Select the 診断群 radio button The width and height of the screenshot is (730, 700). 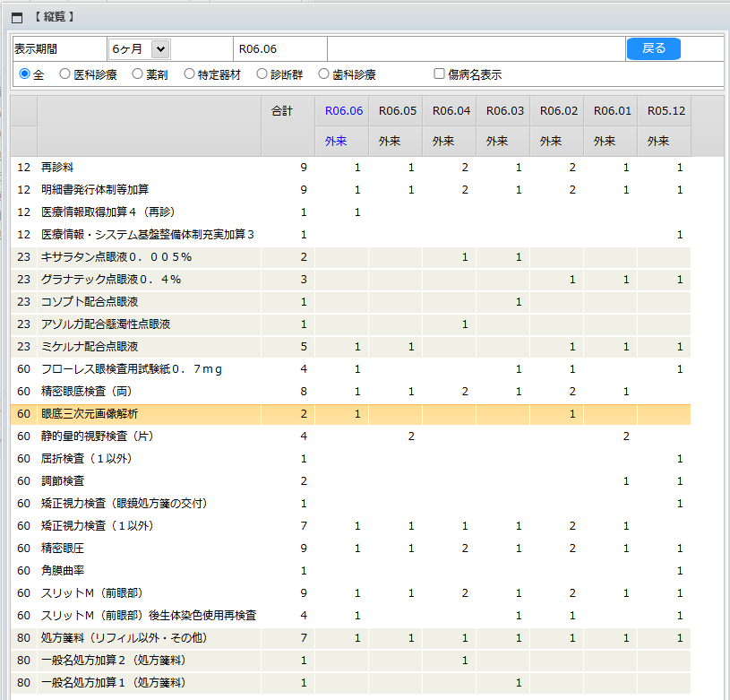point(262,74)
